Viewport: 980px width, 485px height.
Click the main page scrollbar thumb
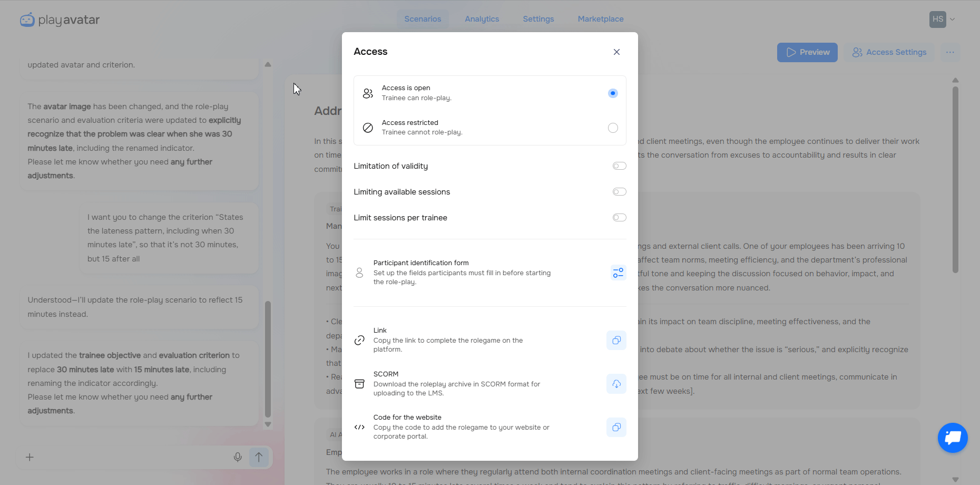point(955,179)
